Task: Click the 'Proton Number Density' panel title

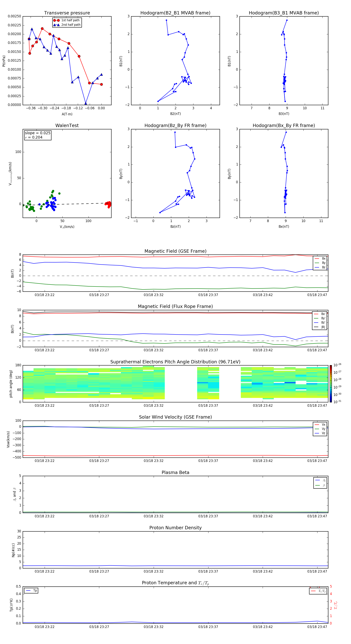Action: coord(175,528)
